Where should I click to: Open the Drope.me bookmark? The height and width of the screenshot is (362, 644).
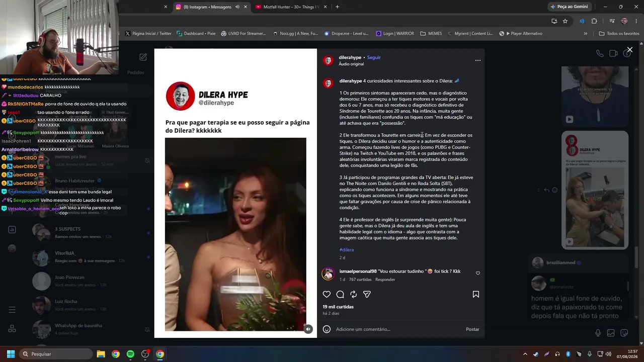346,34
